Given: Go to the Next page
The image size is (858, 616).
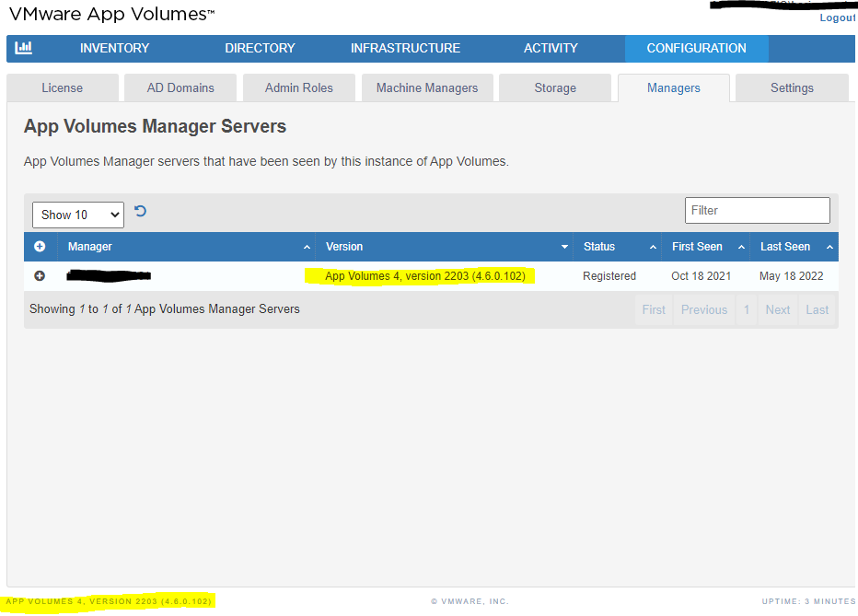Looking at the screenshot, I should 778,309.
